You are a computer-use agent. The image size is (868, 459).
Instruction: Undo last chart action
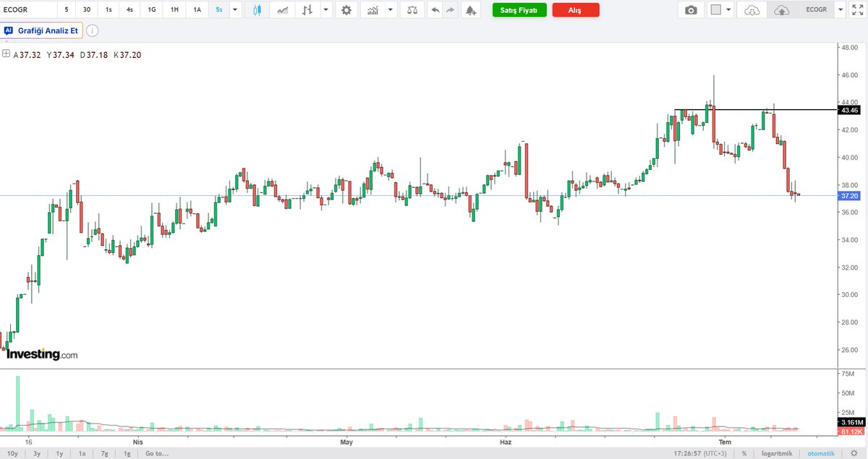[x=435, y=10]
